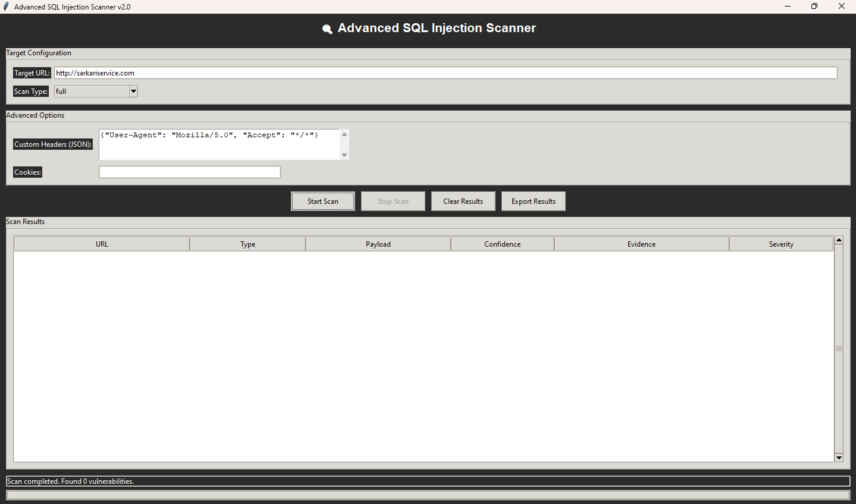Click inside Custom Headers JSON text box
The image size is (856, 504).
tap(219, 144)
